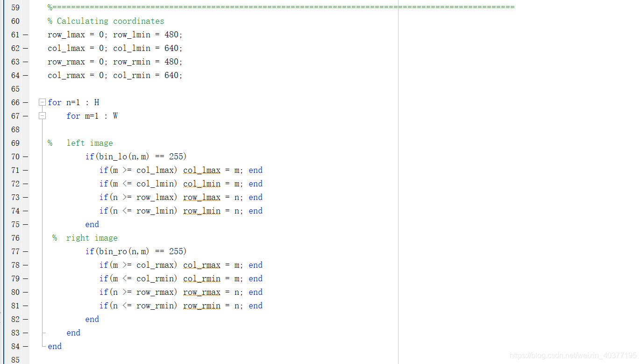The width and height of the screenshot is (641, 364).
Task: Click the underlined row_lmax on line 73
Action: point(202,197)
